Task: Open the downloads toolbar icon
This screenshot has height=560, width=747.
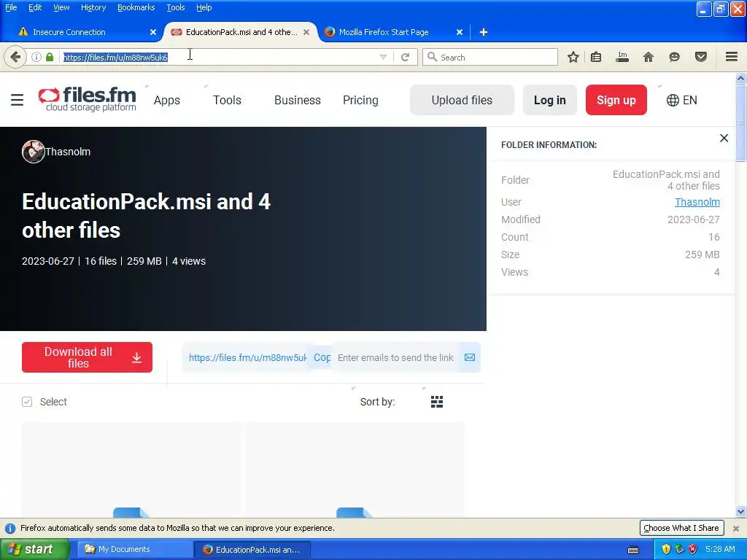Action: pos(622,57)
